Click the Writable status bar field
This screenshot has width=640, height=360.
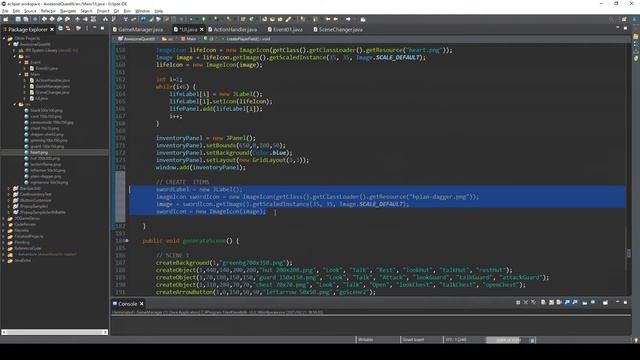click(x=377, y=340)
